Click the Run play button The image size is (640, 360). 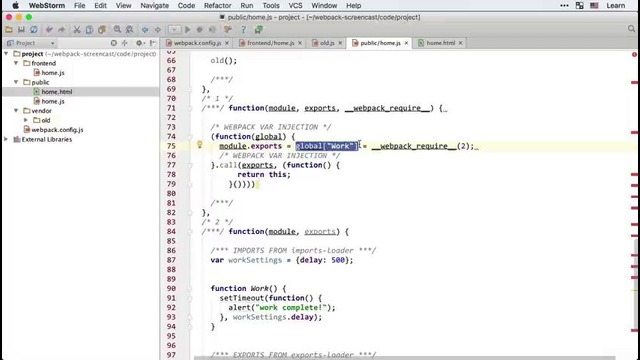187,29
